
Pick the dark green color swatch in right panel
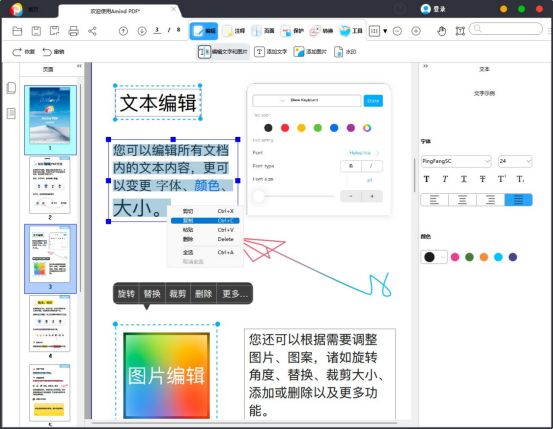pyautogui.click(x=469, y=257)
